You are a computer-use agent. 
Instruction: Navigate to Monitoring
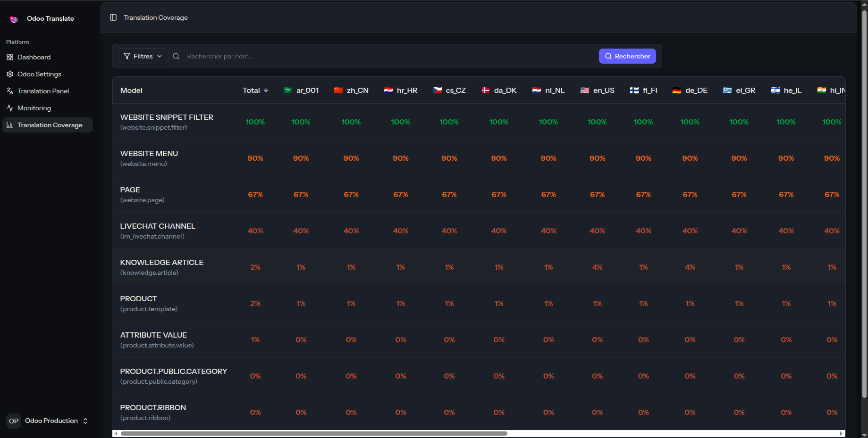48,108
